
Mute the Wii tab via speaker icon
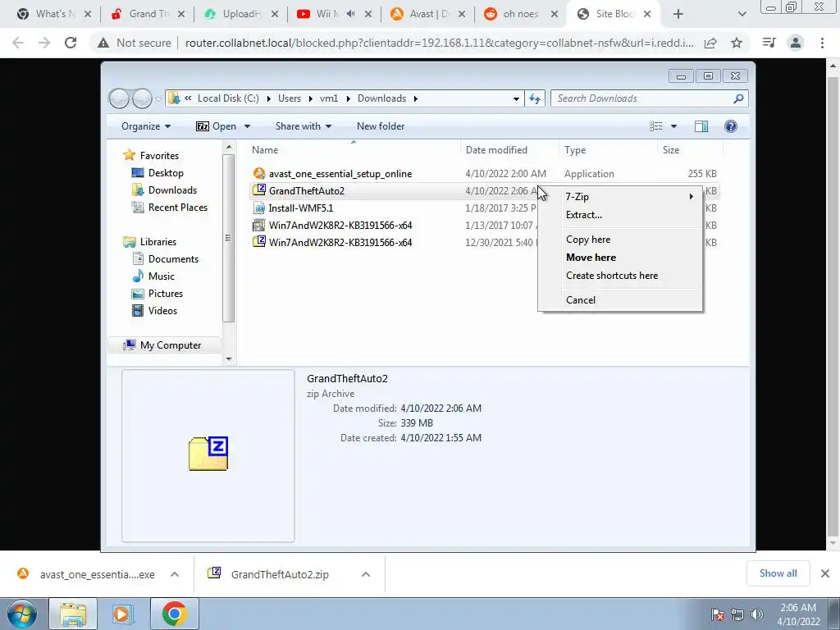pos(351,14)
